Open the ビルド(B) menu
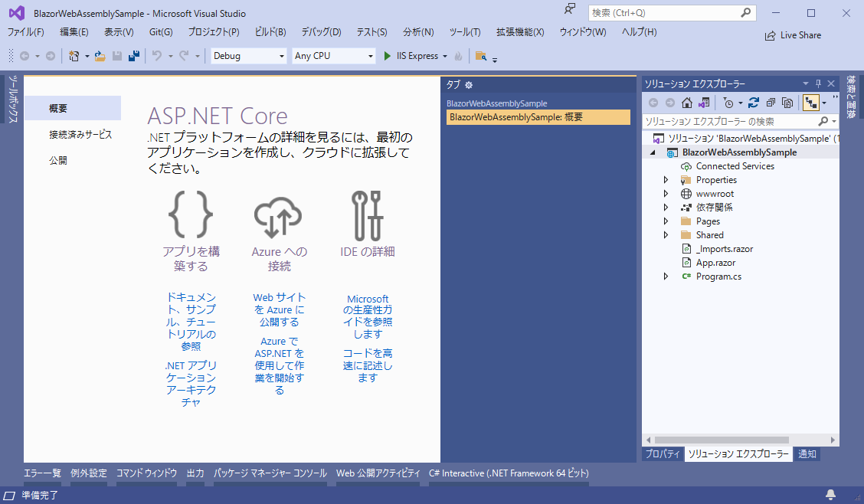The image size is (864, 504). [270, 32]
